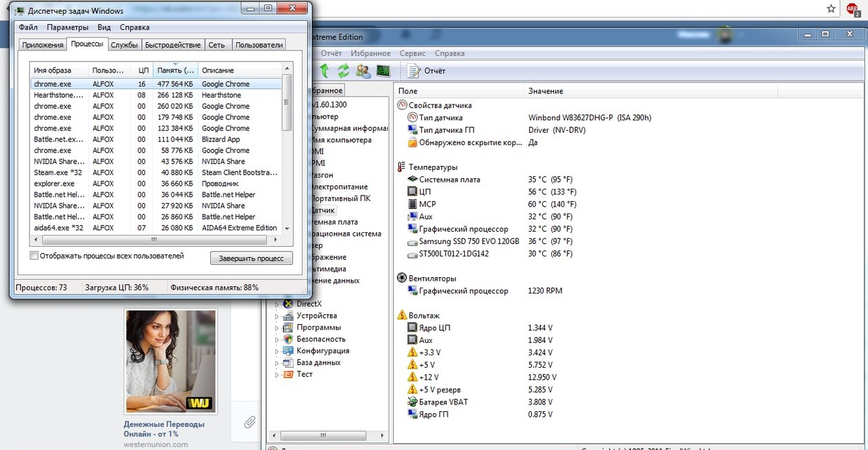Click the Устройства icon in the tree

tap(289, 316)
